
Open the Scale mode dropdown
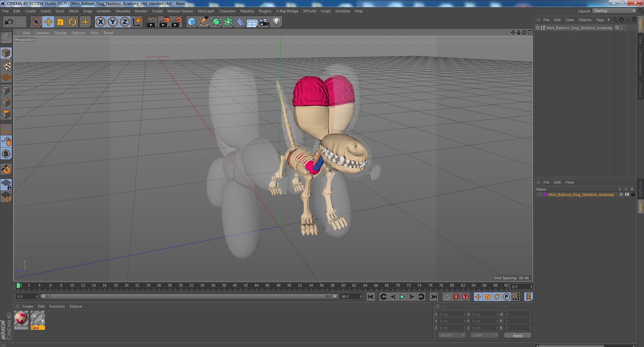point(484,335)
